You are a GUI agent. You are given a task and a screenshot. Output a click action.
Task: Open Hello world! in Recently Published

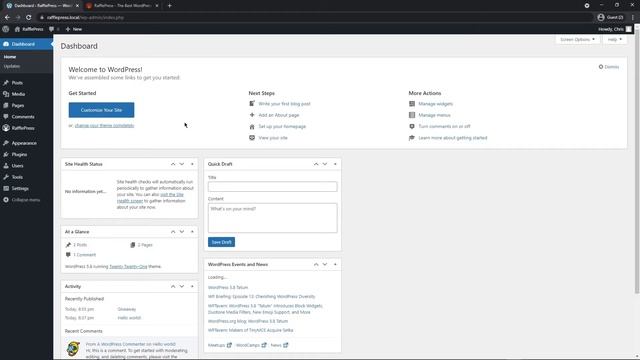point(129,318)
